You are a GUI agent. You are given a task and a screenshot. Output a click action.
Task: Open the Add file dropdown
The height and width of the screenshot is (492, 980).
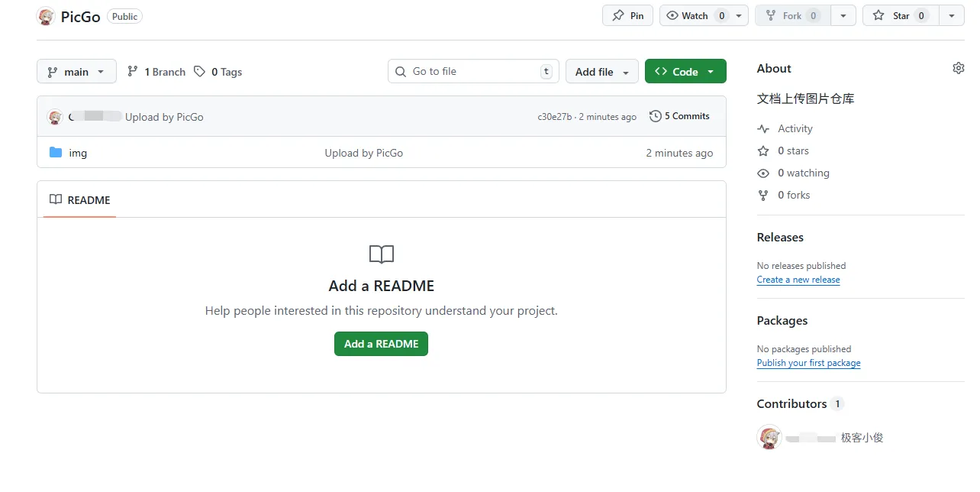pos(601,71)
